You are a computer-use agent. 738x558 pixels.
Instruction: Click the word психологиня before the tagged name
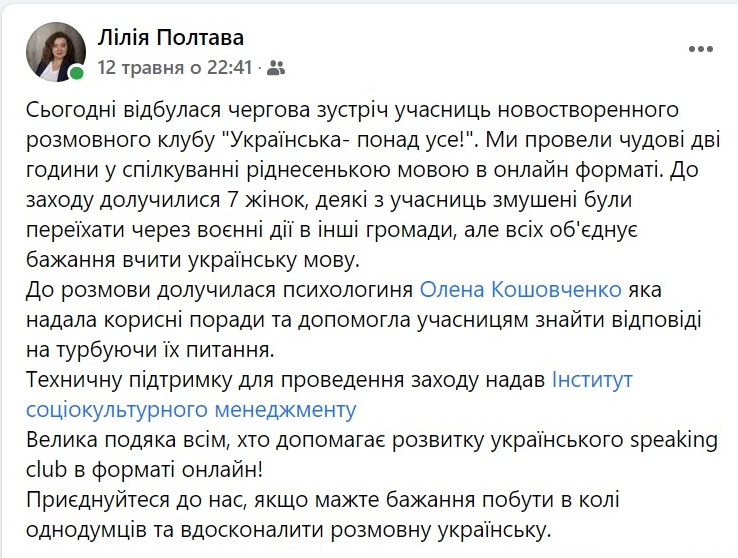[x=348, y=290]
